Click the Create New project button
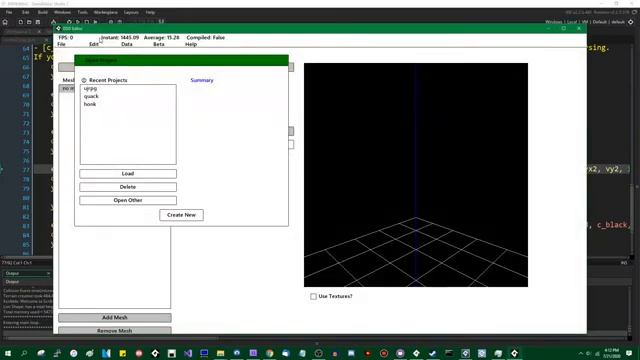640x360 pixels. pyautogui.click(x=181, y=215)
